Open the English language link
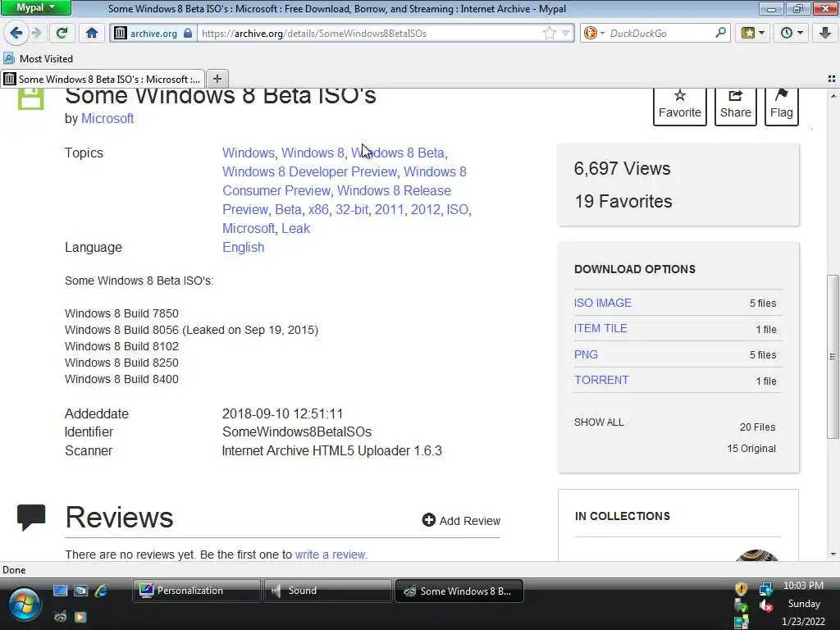Viewport: 840px width, 630px height. coord(243,247)
